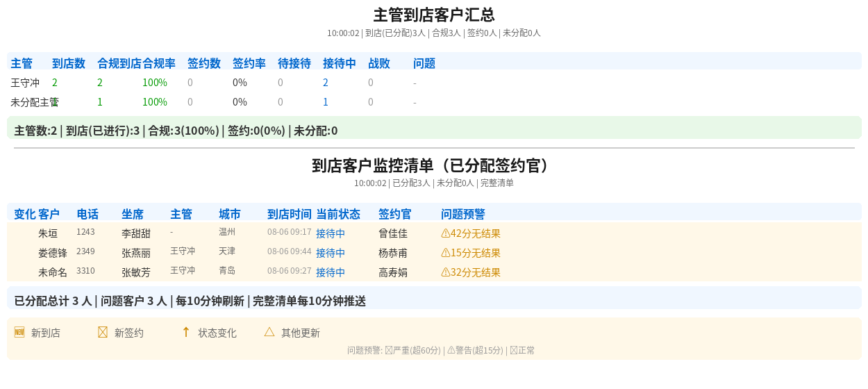Click agent 李甜甜
This screenshot has height=389, width=868.
tap(136, 233)
